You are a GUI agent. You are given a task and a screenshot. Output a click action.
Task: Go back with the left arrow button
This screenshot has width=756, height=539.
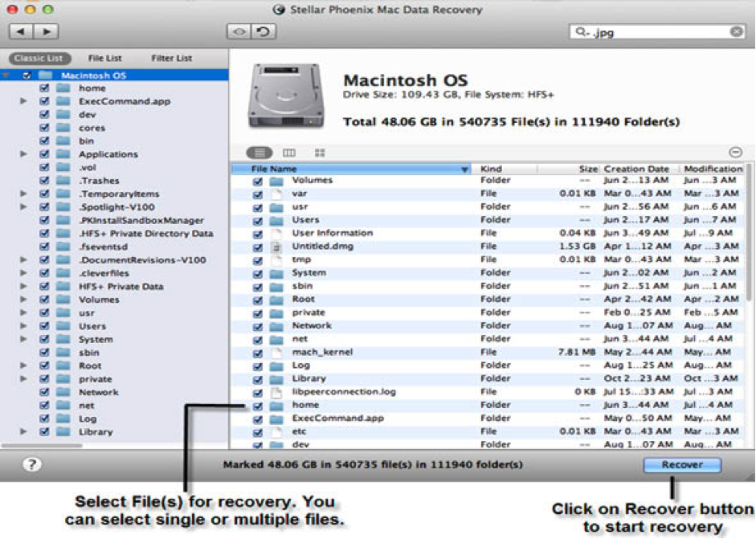21,32
